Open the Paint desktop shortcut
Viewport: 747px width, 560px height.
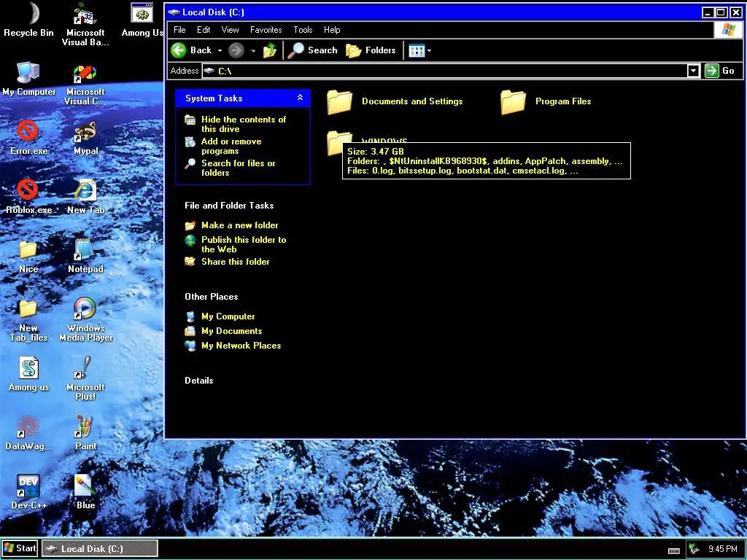tap(85, 433)
